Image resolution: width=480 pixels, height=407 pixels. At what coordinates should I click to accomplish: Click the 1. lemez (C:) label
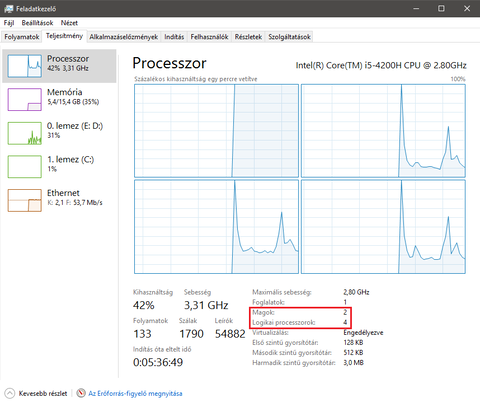(70, 159)
